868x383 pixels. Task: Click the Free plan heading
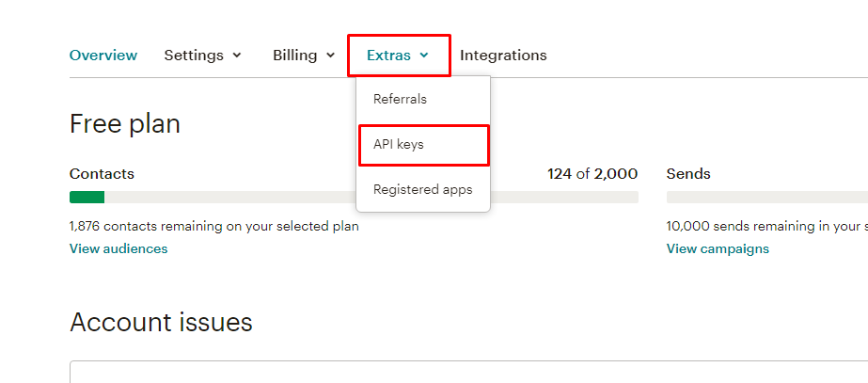coord(125,124)
